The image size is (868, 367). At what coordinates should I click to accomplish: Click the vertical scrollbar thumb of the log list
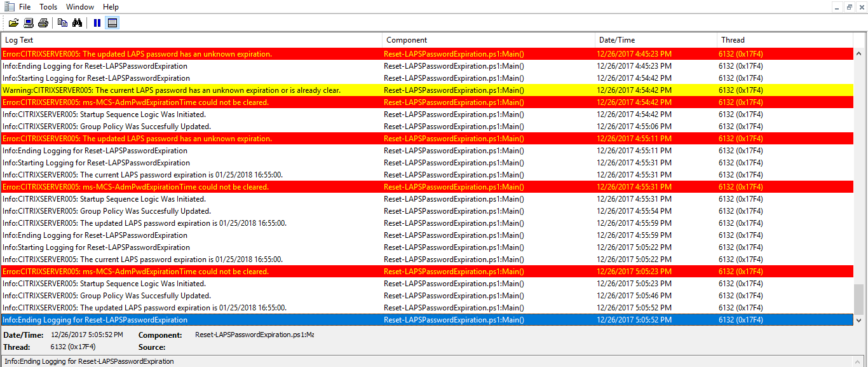click(x=859, y=299)
